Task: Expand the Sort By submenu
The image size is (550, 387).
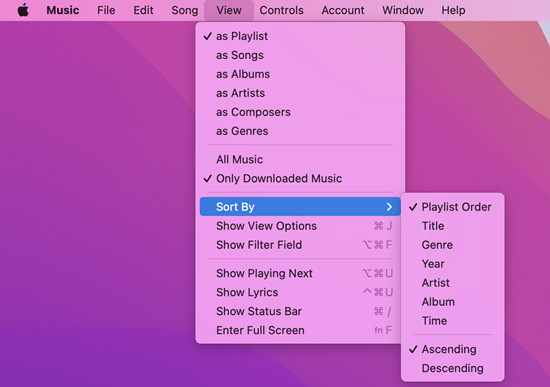Action: coord(300,207)
